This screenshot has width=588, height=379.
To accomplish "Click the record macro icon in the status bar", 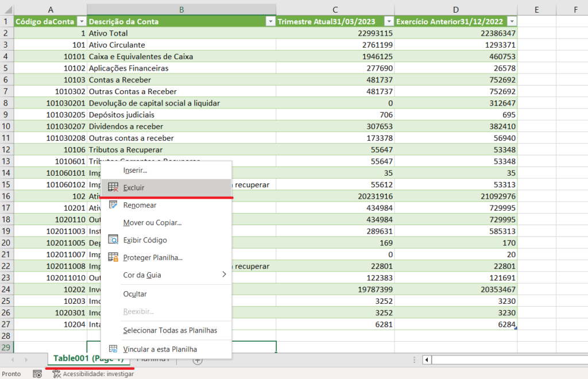I will [37, 373].
